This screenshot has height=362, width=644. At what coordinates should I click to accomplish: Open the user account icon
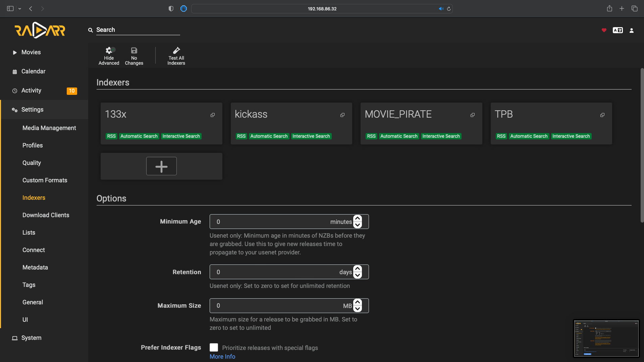632,31
